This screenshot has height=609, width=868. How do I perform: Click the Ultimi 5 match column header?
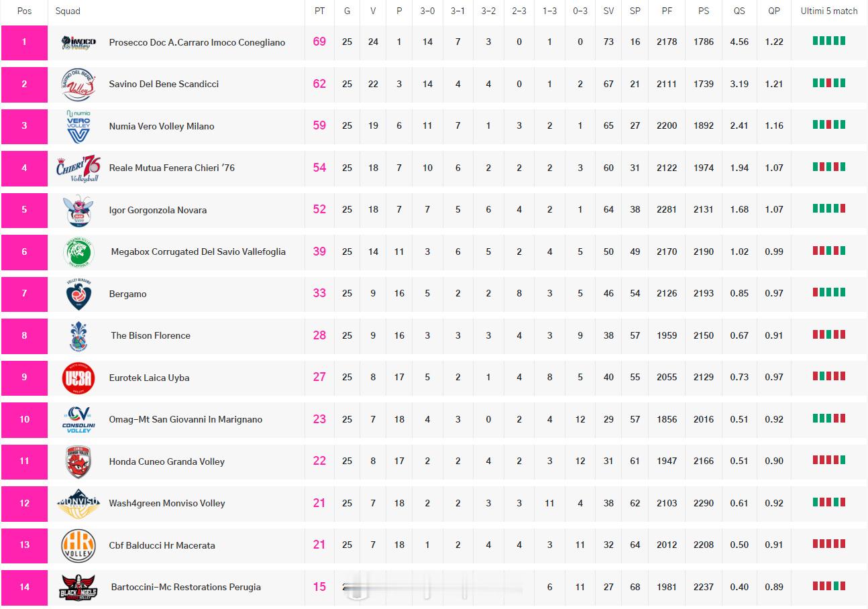[x=829, y=11]
